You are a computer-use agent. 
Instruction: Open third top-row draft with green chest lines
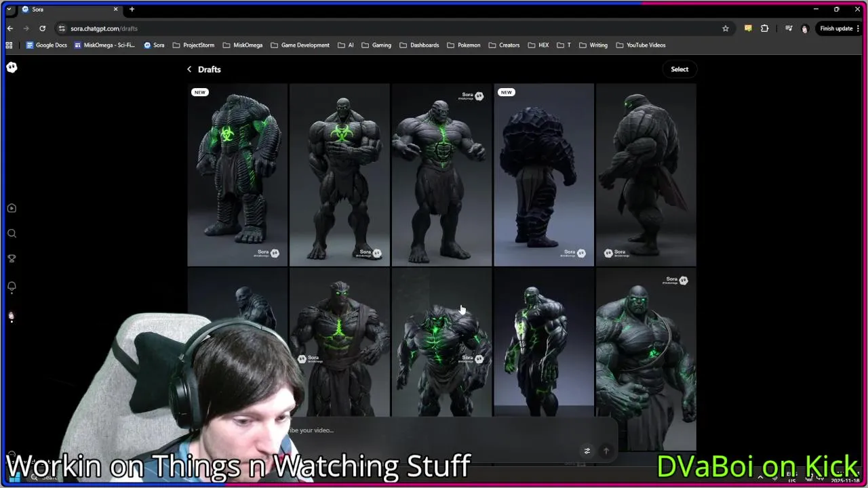pyautogui.click(x=441, y=175)
